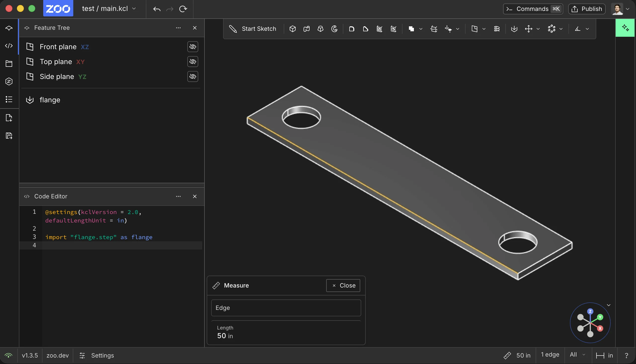Open the All selection filter dropdown
636x364 pixels.
pos(578,355)
